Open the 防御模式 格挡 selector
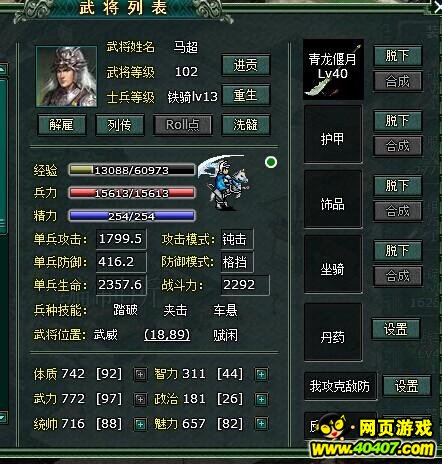This screenshot has height=464, width=442. 237,262
